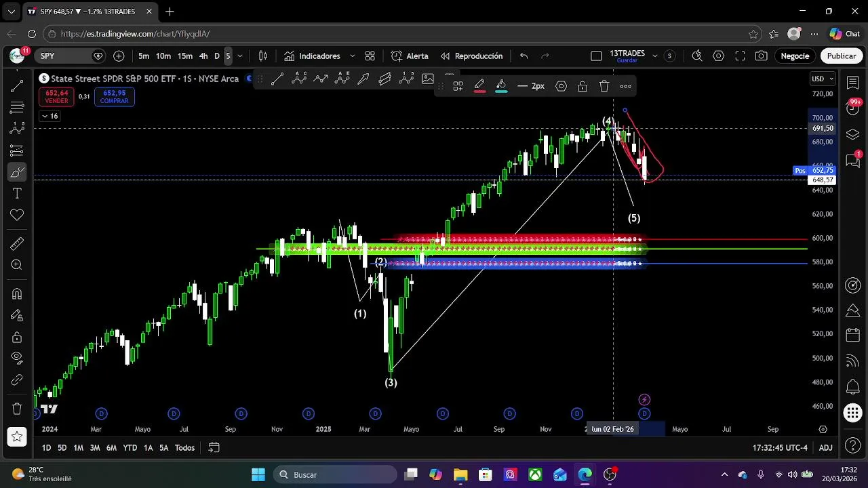Open the candlestick chart type selector
This screenshot has height=488, width=868.
[x=263, y=56]
